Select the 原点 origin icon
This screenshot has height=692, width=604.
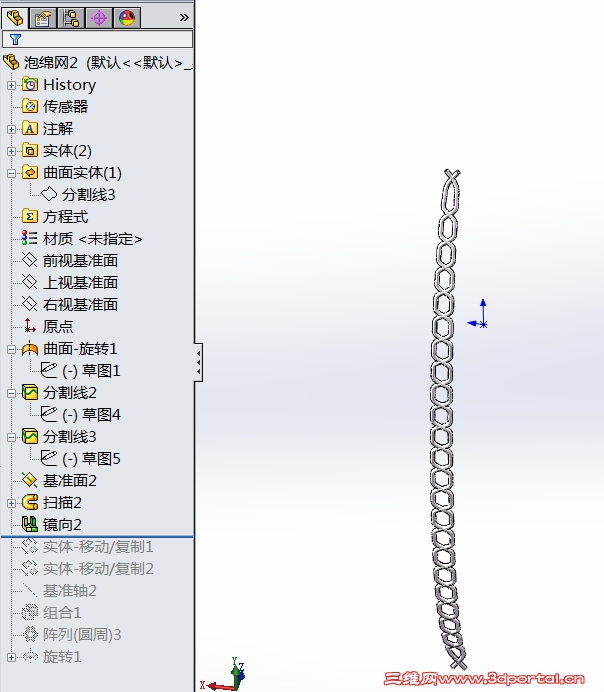pos(30,326)
